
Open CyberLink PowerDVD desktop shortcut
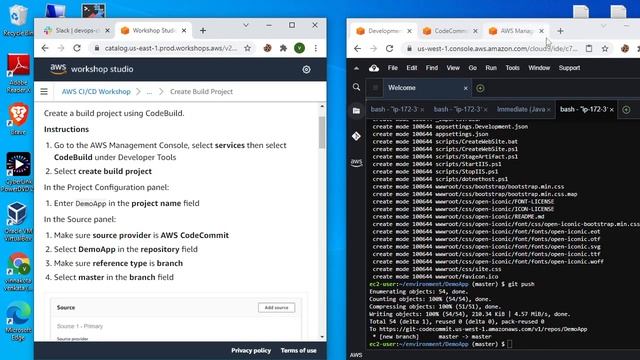(x=18, y=172)
